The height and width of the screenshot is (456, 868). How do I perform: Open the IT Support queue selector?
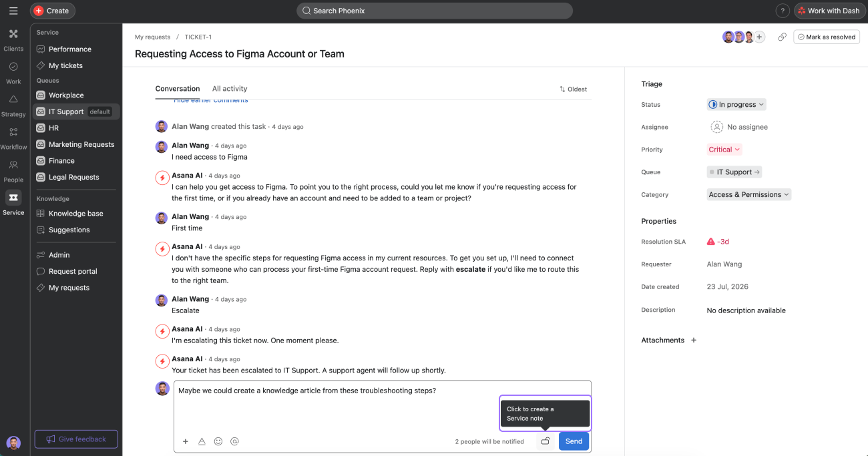pyautogui.click(x=734, y=172)
